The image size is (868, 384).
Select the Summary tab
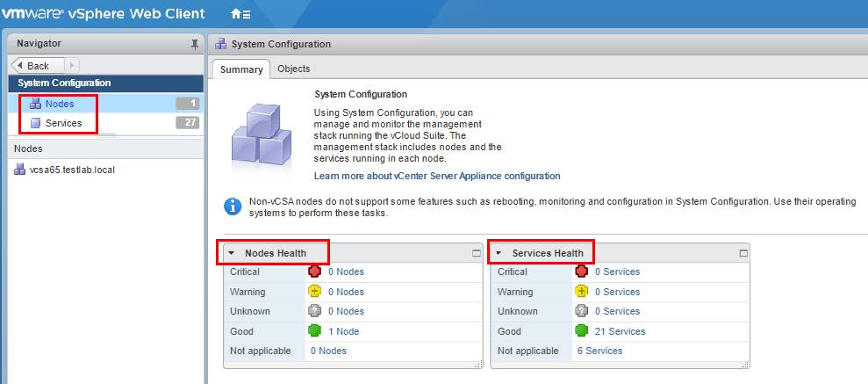pyautogui.click(x=241, y=69)
